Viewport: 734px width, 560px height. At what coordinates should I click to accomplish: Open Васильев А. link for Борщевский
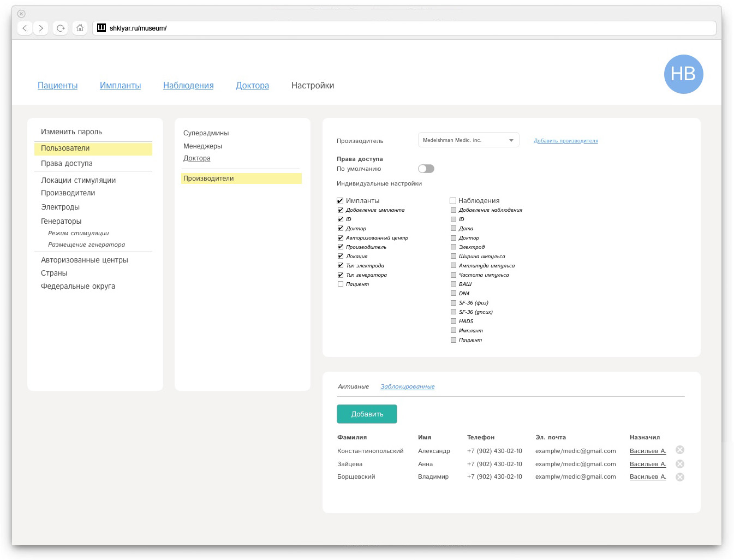[648, 476]
